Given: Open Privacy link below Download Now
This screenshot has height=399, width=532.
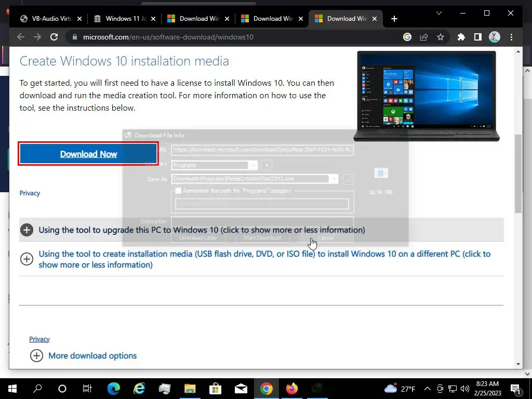Looking at the screenshot, I should point(30,193).
